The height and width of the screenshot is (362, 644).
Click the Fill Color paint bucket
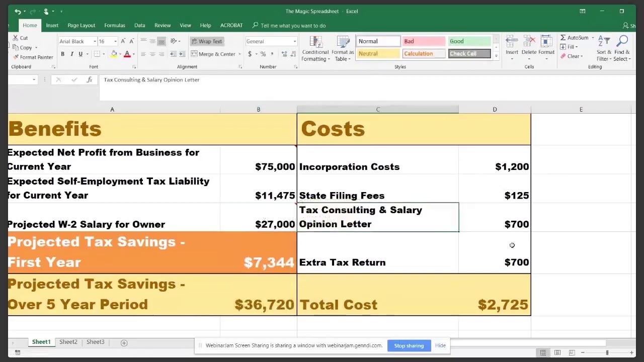[x=114, y=54]
